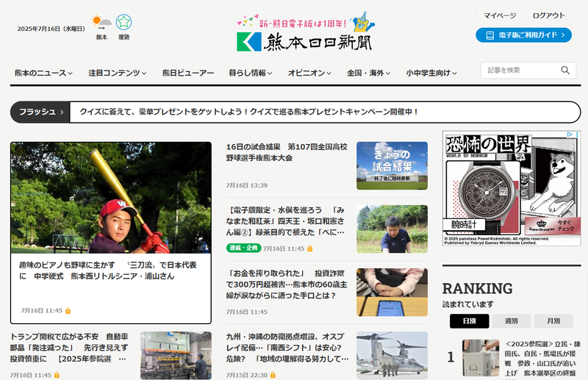Expand the 熊本のニュース menu

pos(44,74)
